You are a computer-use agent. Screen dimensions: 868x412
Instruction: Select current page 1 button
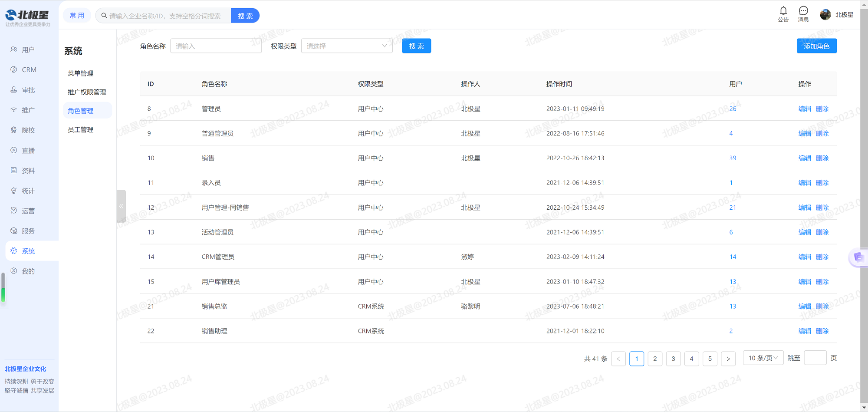point(637,359)
